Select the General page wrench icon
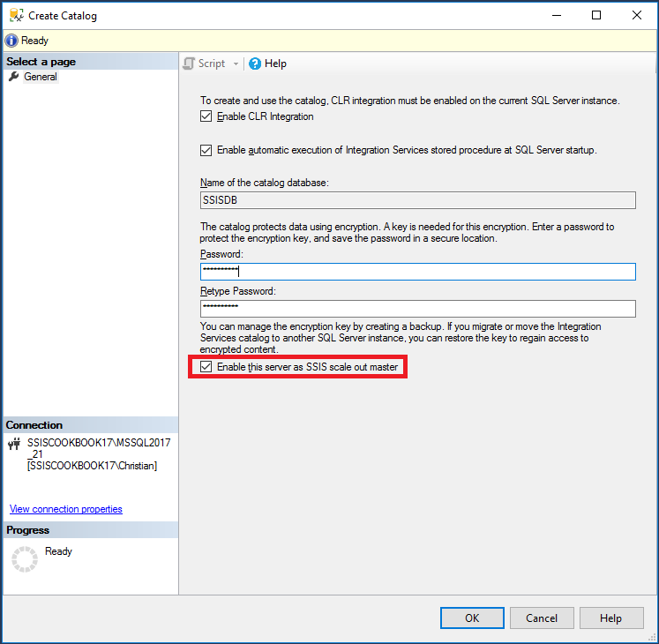This screenshot has height=644, width=659. tap(14, 77)
